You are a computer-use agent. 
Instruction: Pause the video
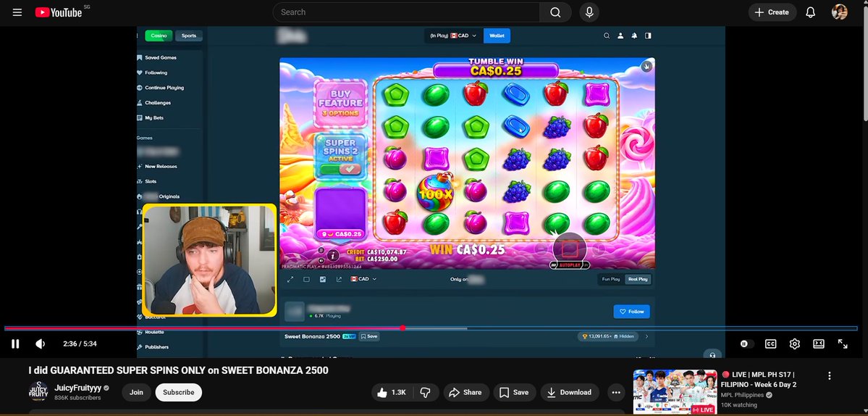click(x=15, y=344)
